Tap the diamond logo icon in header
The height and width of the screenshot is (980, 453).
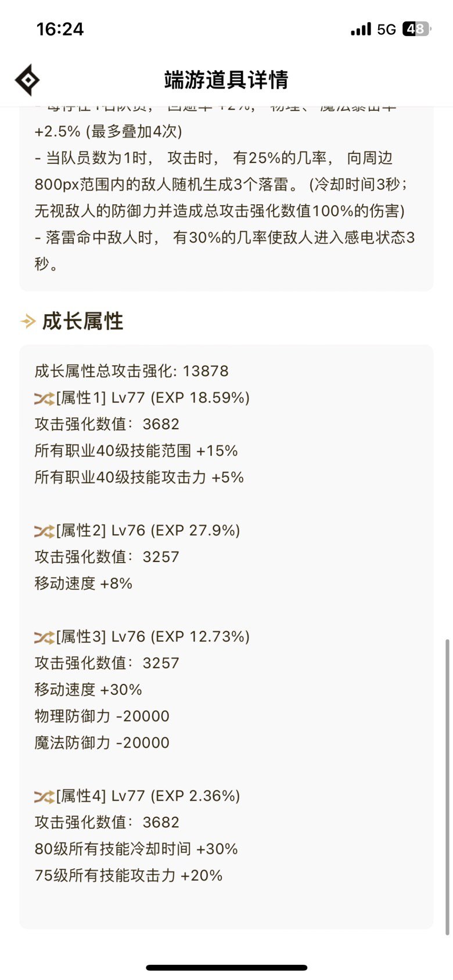(27, 80)
